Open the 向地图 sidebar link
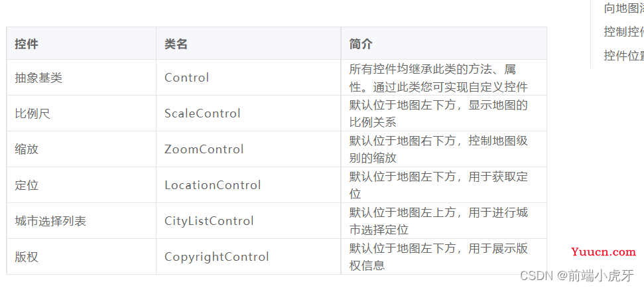 tap(624, 8)
